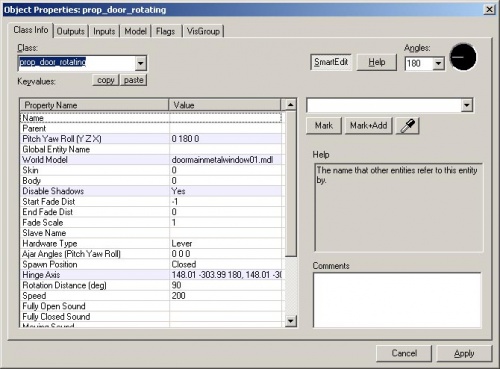Click the black angle compass dial
Image resolution: width=500 pixels, height=369 pixels.
[463, 57]
